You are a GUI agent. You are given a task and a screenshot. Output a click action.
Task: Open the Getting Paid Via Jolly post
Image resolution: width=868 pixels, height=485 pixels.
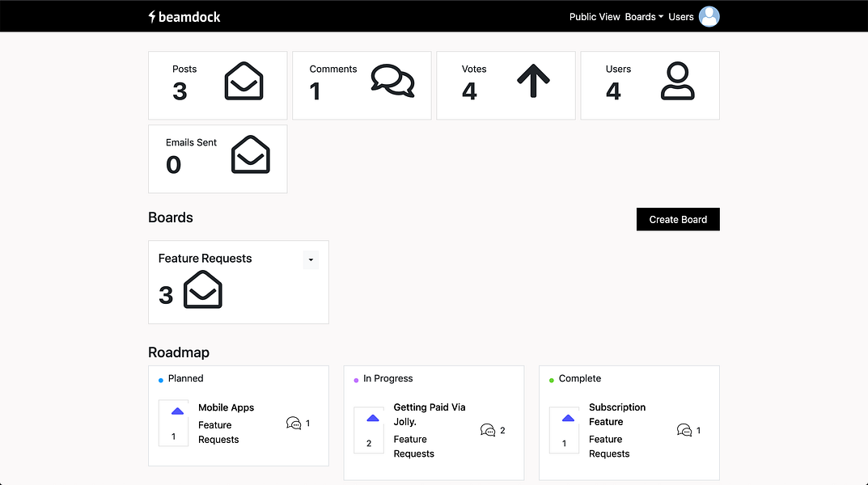[x=430, y=414]
